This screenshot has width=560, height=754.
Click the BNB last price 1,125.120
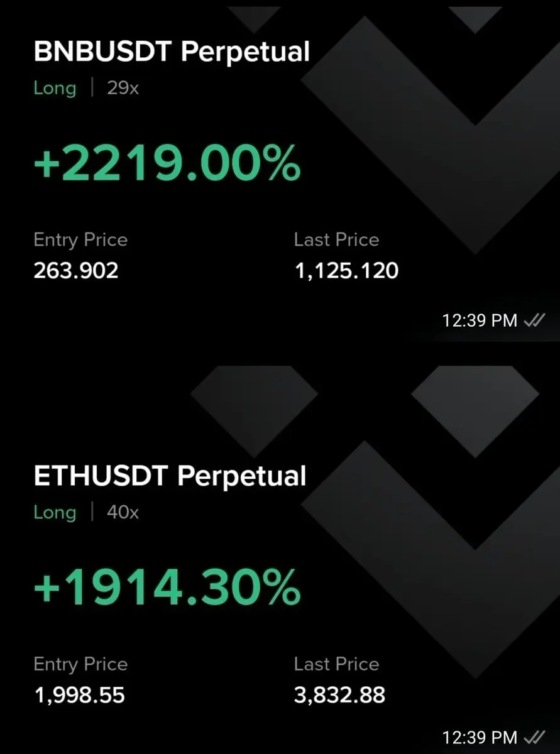pos(346,271)
